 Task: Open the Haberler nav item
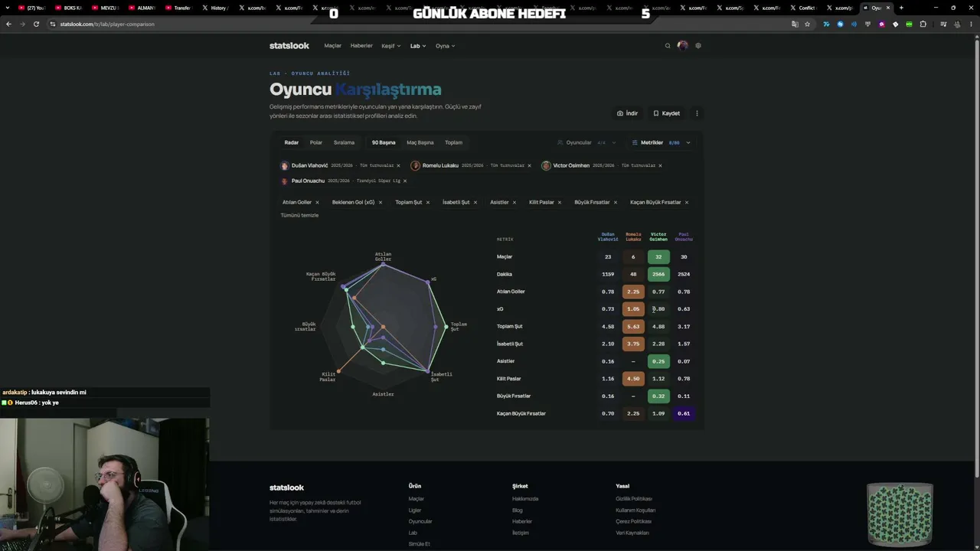(x=361, y=46)
